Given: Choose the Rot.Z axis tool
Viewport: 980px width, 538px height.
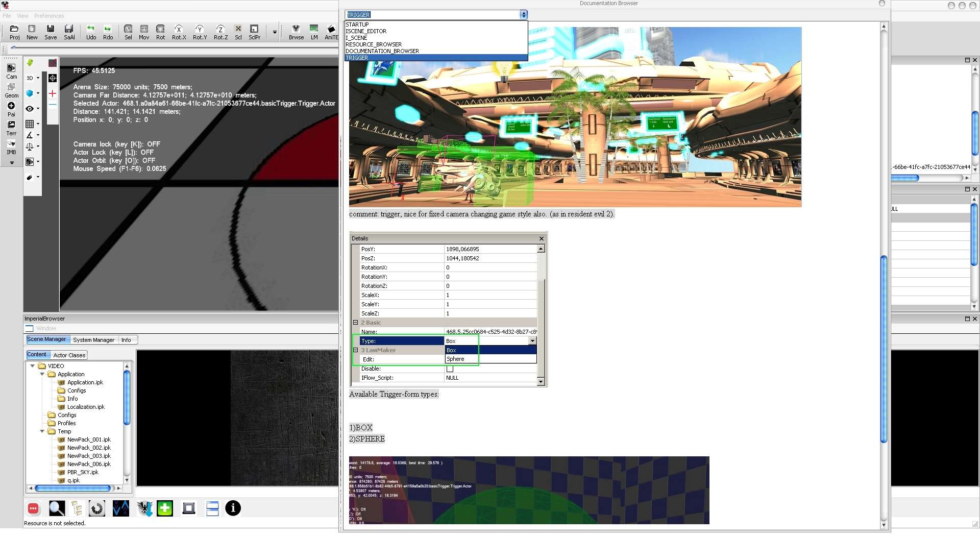Looking at the screenshot, I should coord(220,32).
